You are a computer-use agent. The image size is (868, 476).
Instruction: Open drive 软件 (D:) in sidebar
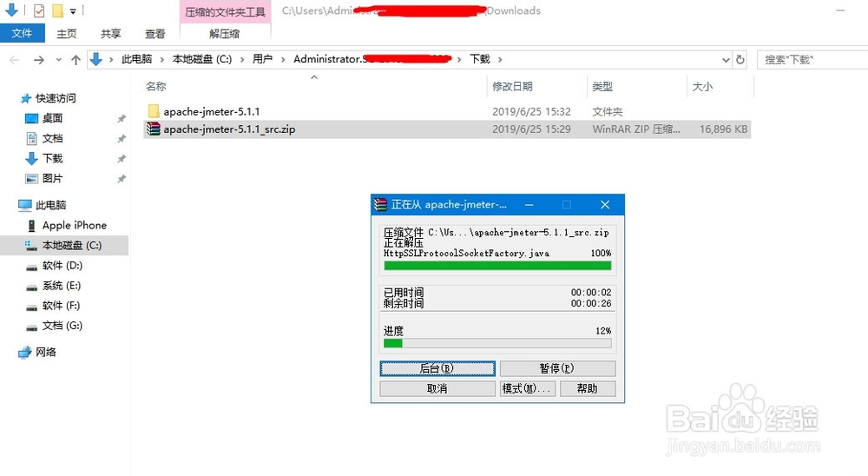62,266
